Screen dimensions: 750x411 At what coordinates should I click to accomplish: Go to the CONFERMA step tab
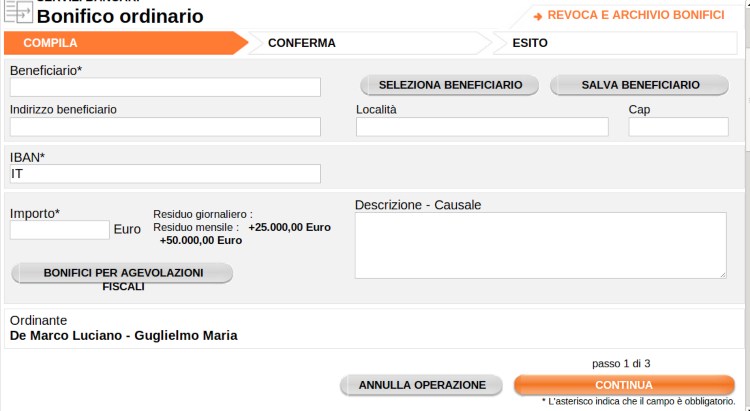[x=302, y=43]
